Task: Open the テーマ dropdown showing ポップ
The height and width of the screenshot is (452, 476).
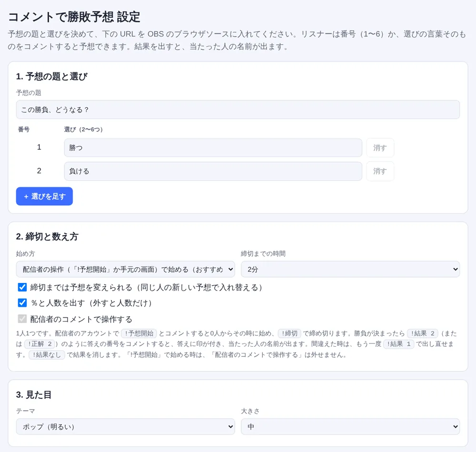Action: click(x=125, y=426)
